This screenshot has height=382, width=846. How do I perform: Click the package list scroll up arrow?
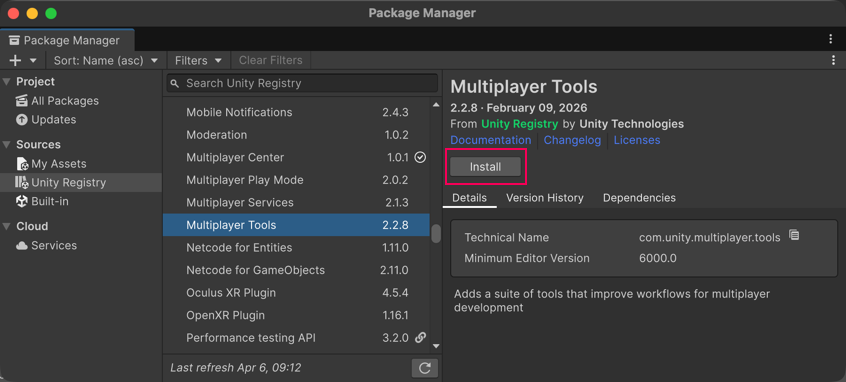[x=436, y=105]
